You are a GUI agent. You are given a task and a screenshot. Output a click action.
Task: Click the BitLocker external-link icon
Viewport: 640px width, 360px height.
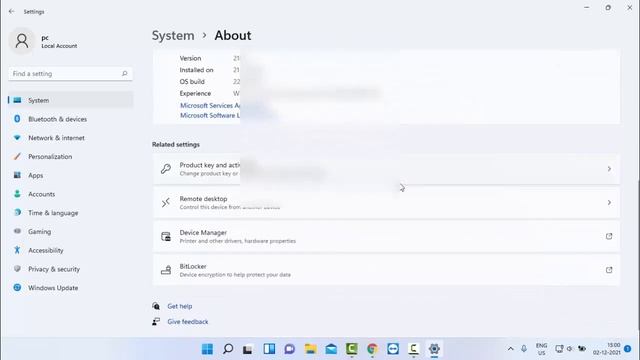tap(609, 270)
